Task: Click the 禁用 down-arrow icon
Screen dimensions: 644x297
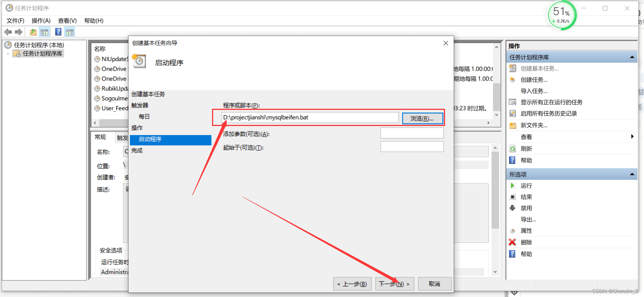Action: coord(513,208)
